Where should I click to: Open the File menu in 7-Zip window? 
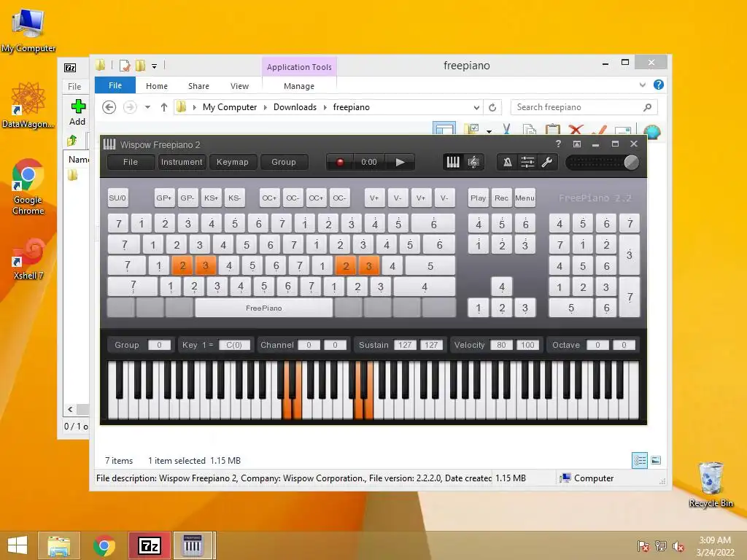pyautogui.click(x=74, y=87)
